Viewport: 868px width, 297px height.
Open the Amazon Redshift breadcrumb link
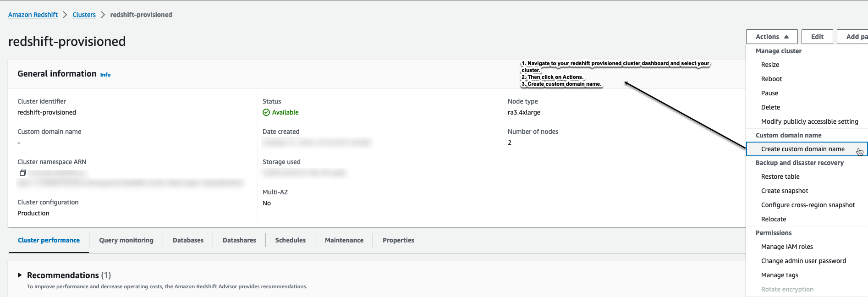click(x=33, y=15)
